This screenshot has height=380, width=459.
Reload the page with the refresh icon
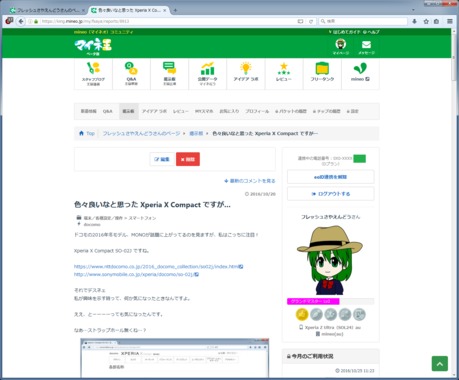[x=311, y=21]
